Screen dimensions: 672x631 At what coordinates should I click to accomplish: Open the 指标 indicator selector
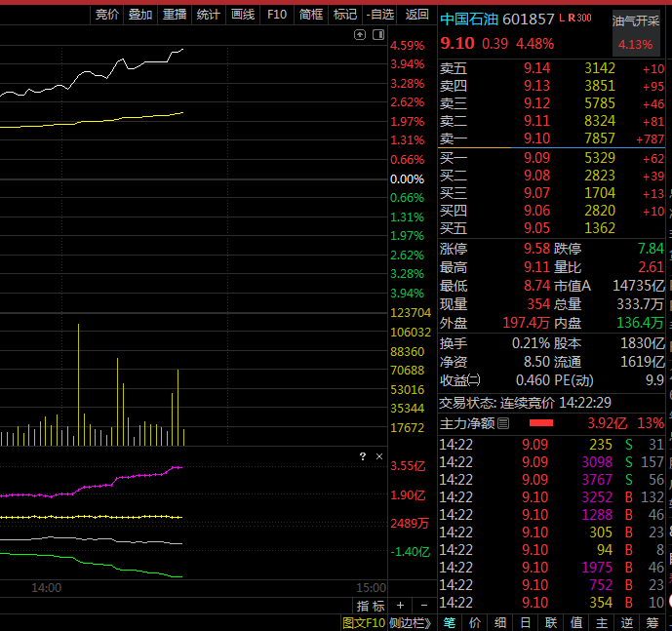click(x=371, y=606)
